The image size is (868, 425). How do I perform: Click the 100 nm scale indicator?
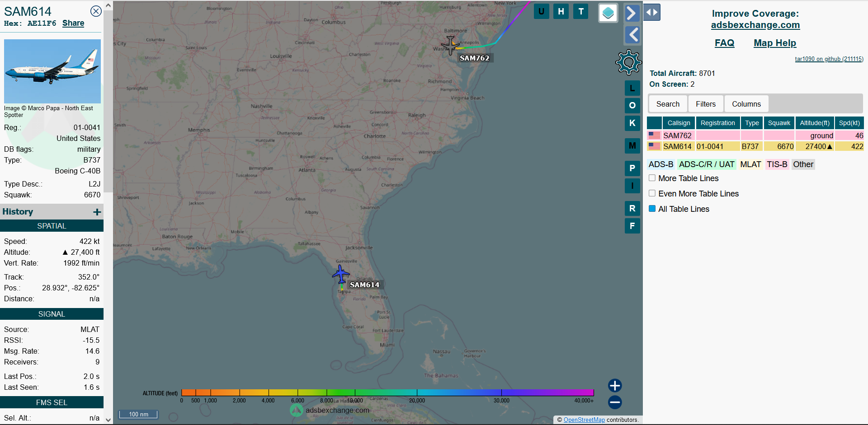point(138,414)
